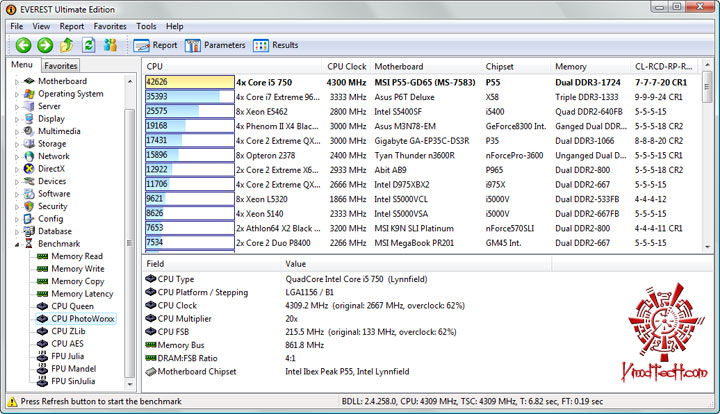The width and height of the screenshot is (720, 414).
Task: Select the 4x Xeon 5140 result row
Action: [422, 213]
